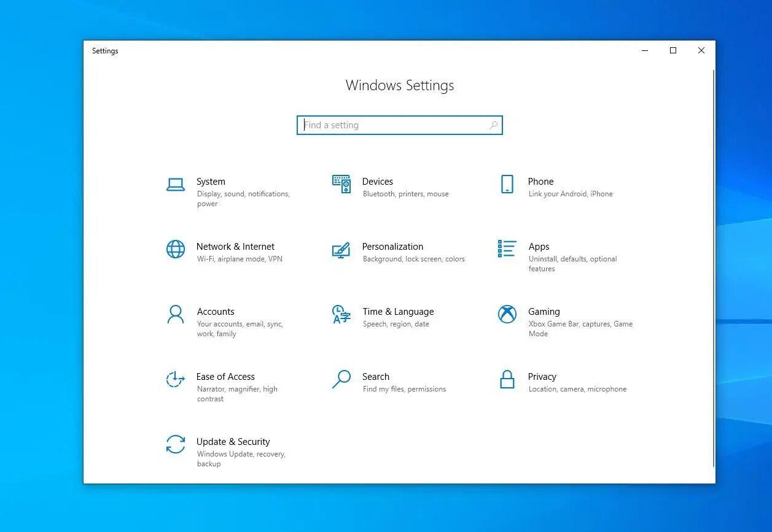Select Network & Internet heading

[235, 247]
